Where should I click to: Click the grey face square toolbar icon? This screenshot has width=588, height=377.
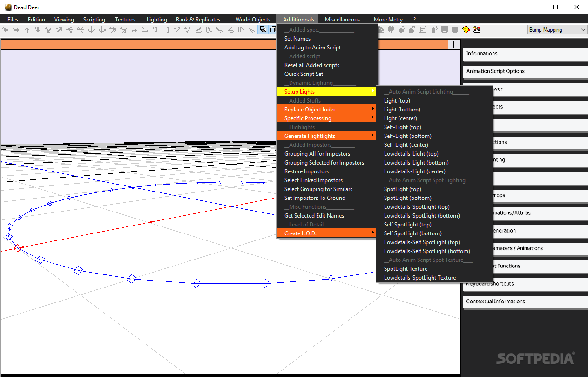click(x=445, y=29)
